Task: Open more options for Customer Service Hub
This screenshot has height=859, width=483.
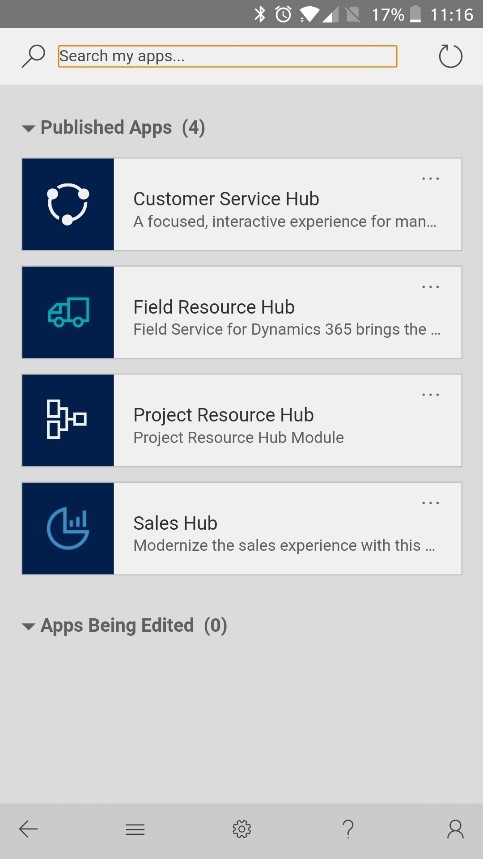Action: point(430,179)
